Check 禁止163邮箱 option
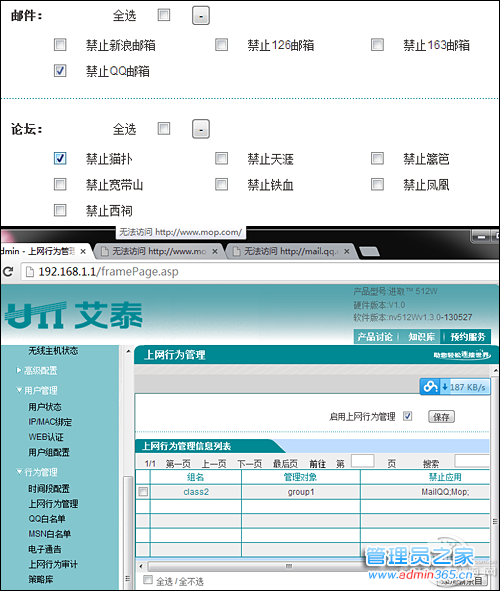Image resolution: width=500 pixels, height=591 pixels. pos(378,44)
